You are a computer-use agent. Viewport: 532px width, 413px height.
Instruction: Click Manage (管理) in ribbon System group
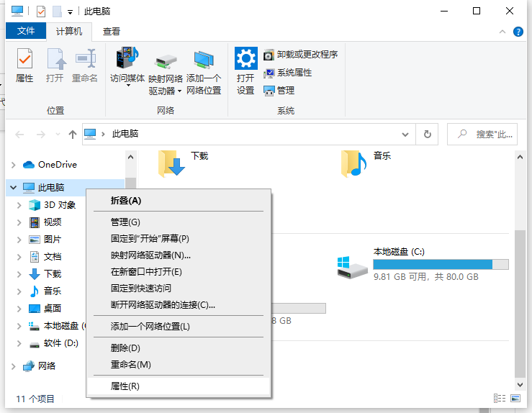tap(279, 91)
